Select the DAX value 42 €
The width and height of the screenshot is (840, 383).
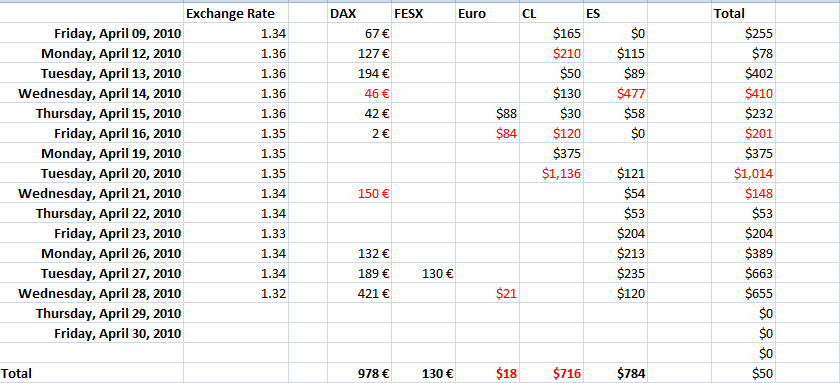pos(358,114)
